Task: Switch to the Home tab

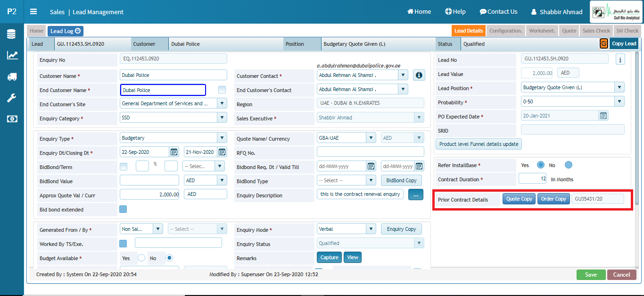Action: 36,31
